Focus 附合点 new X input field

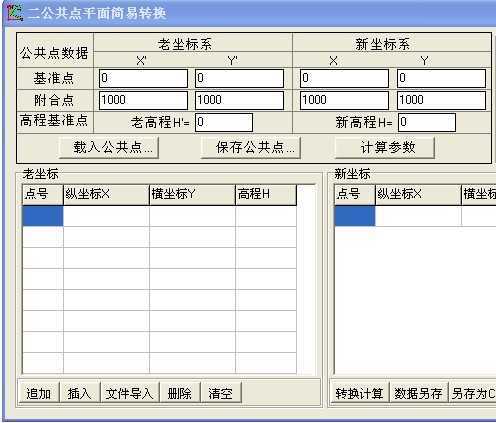point(344,100)
